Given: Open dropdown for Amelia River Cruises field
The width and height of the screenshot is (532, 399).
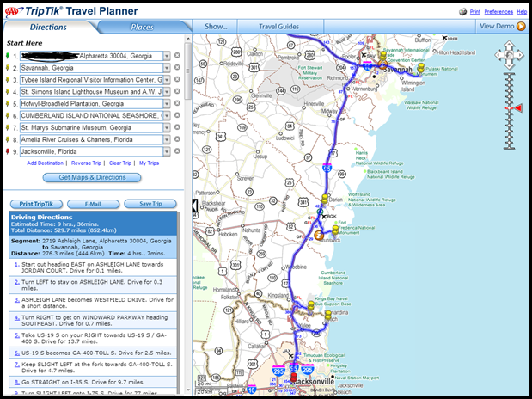Looking at the screenshot, I should pyautogui.click(x=167, y=139).
